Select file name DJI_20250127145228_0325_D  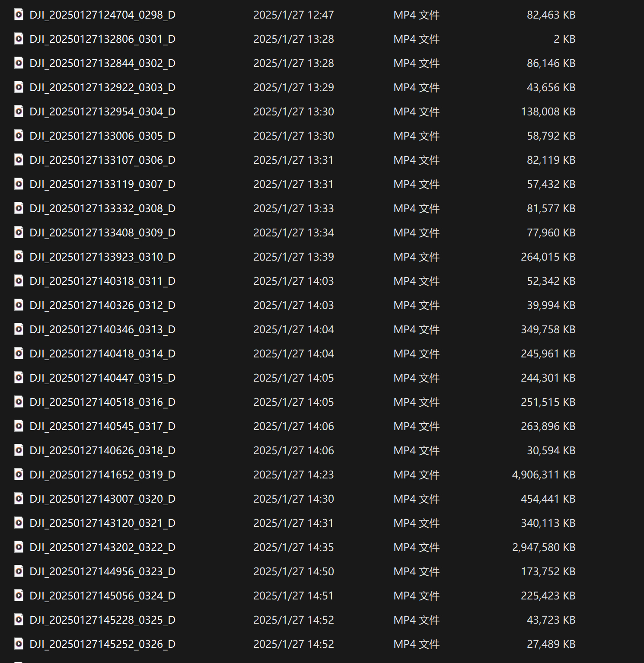(102, 620)
